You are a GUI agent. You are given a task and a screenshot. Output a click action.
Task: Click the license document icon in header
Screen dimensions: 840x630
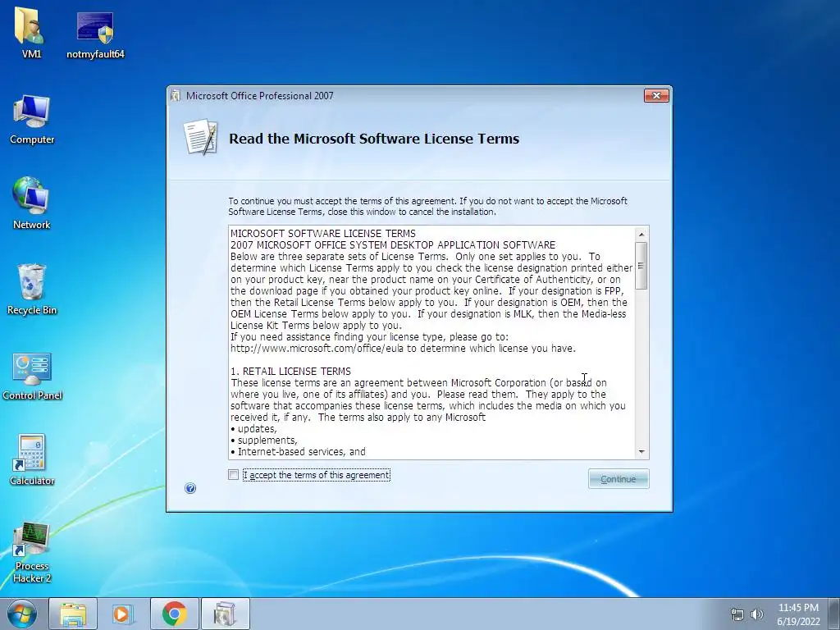point(201,137)
